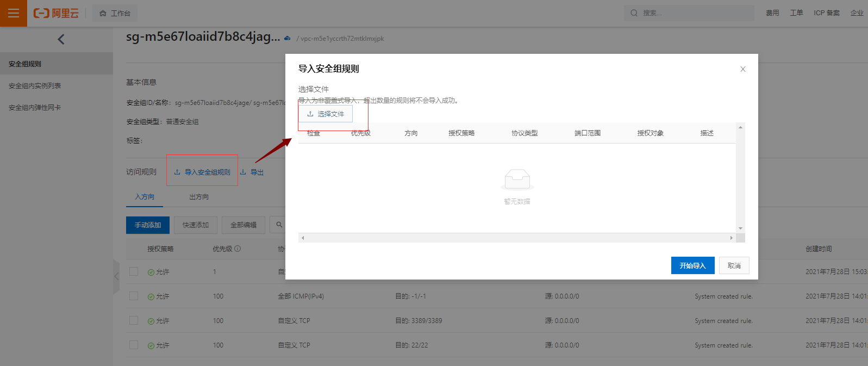Click the cloud icon beside security group name

pyautogui.click(x=288, y=38)
